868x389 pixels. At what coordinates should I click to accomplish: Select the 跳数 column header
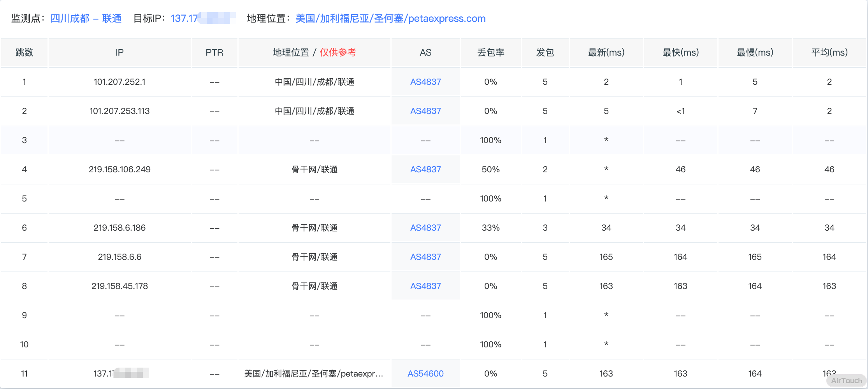(x=24, y=53)
